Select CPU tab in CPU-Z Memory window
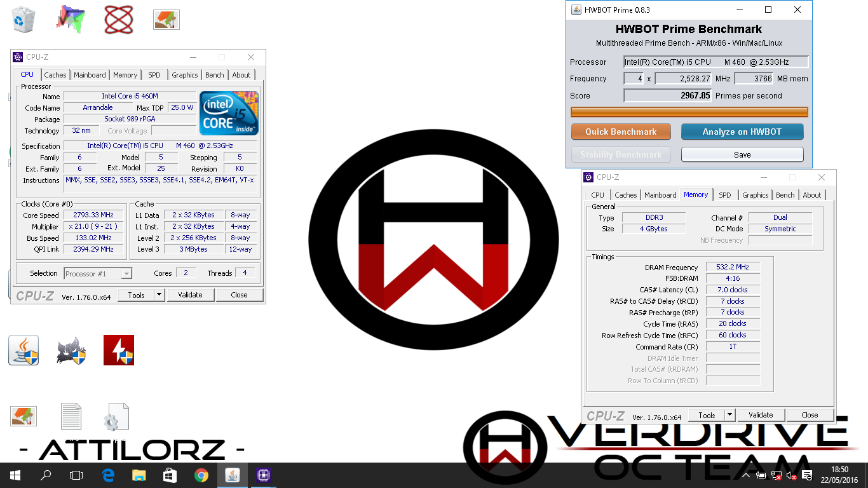Screen dimensions: 868x488 pyautogui.click(x=598, y=195)
